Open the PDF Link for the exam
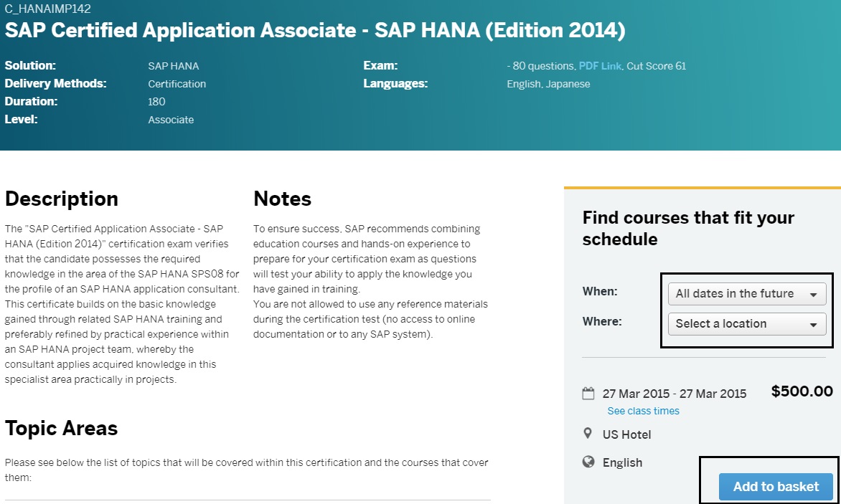 point(600,66)
